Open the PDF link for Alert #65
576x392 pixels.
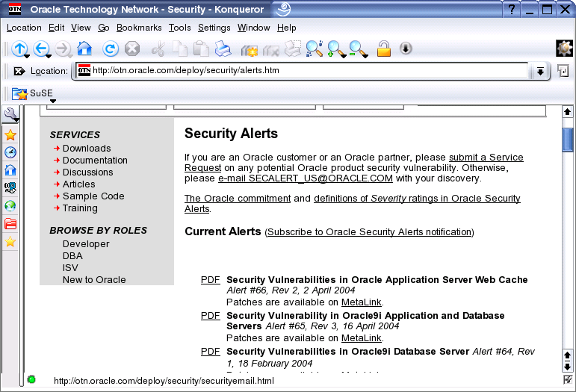tap(210, 316)
